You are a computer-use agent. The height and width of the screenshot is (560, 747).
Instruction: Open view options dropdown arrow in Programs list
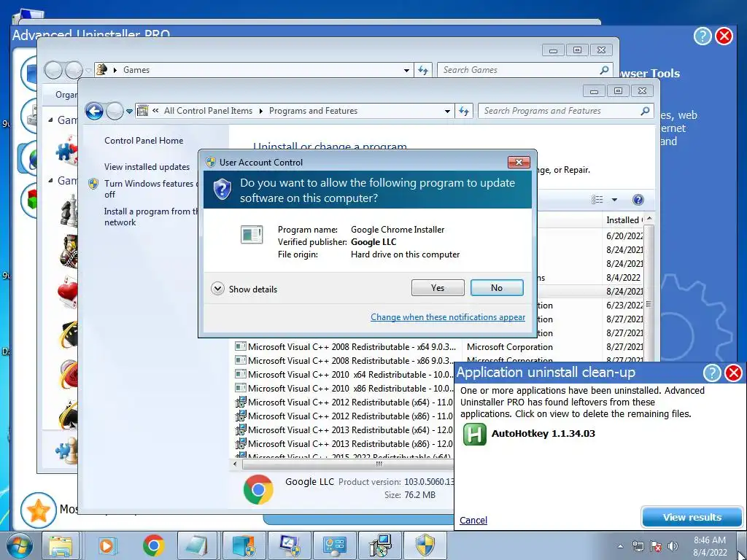click(x=614, y=200)
